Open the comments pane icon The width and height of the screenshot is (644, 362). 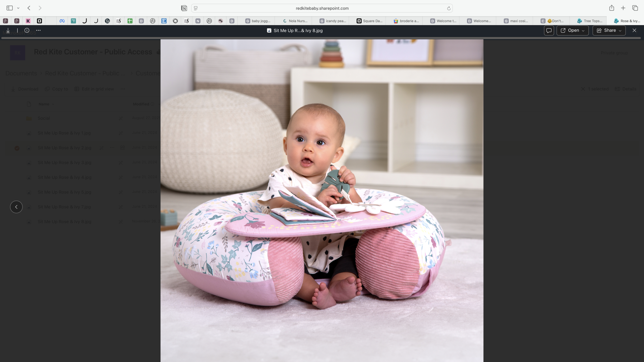(549, 30)
